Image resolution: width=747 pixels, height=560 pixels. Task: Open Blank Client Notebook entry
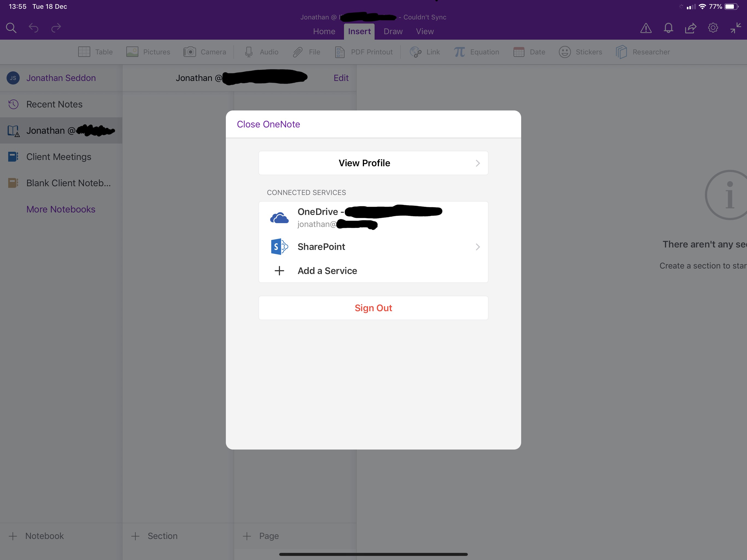click(x=61, y=183)
